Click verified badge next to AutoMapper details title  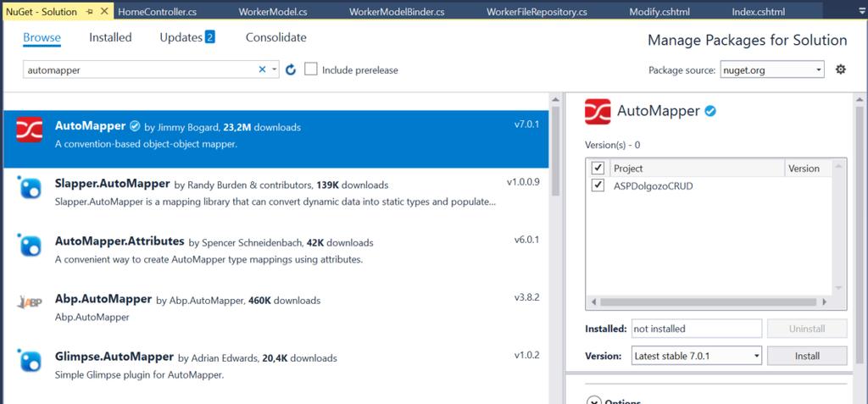(710, 111)
